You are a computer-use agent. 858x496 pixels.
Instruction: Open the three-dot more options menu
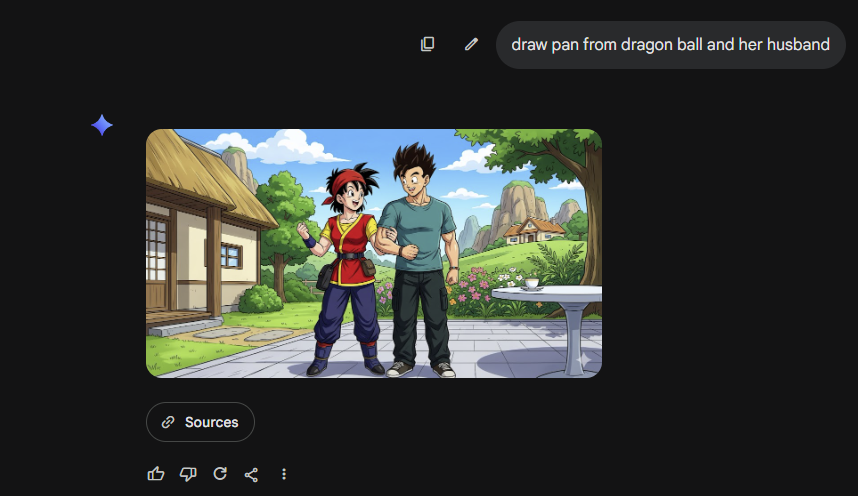[x=283, y=474]
